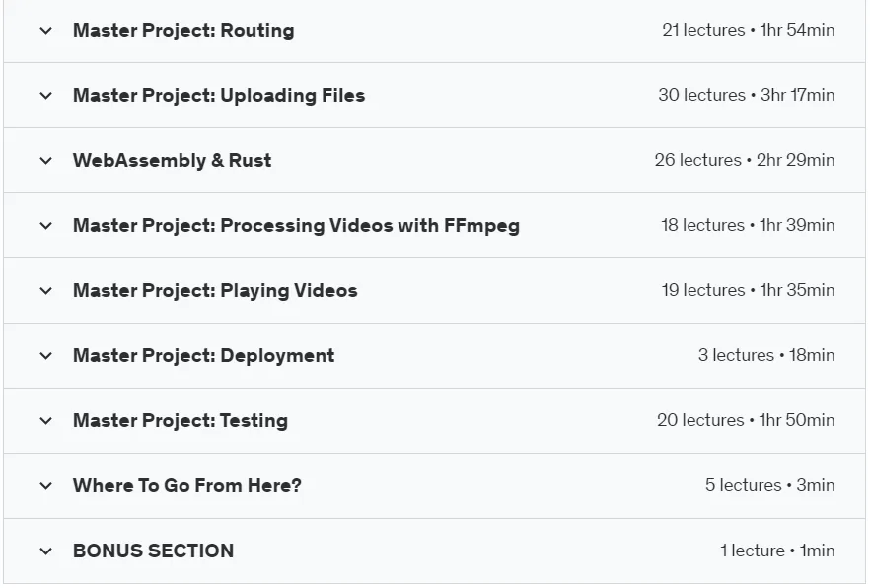Viewport: 870px width, 588px height.
Task: Expand Processing Videos with FFmpeg chevron
Action: click(x=46, y=226)
